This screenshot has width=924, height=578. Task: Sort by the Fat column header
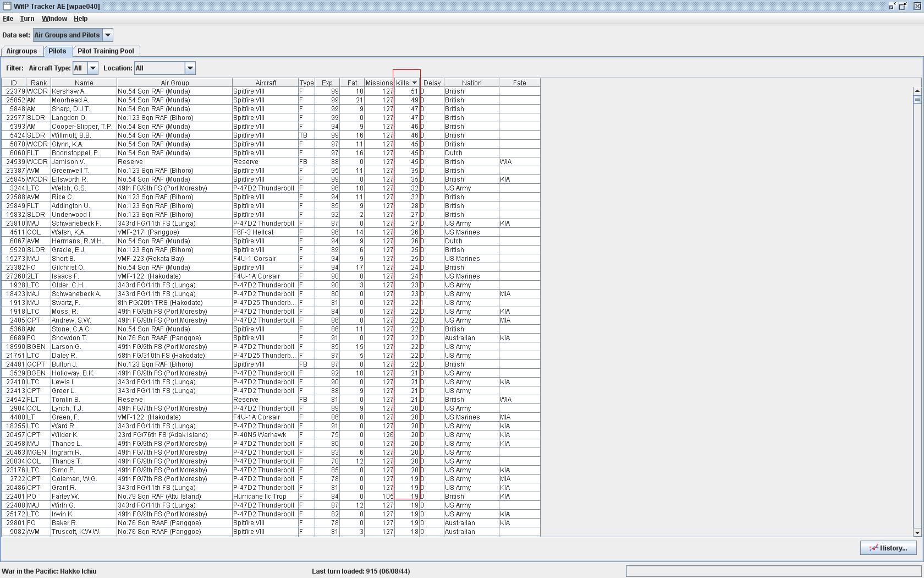(352, 83)
